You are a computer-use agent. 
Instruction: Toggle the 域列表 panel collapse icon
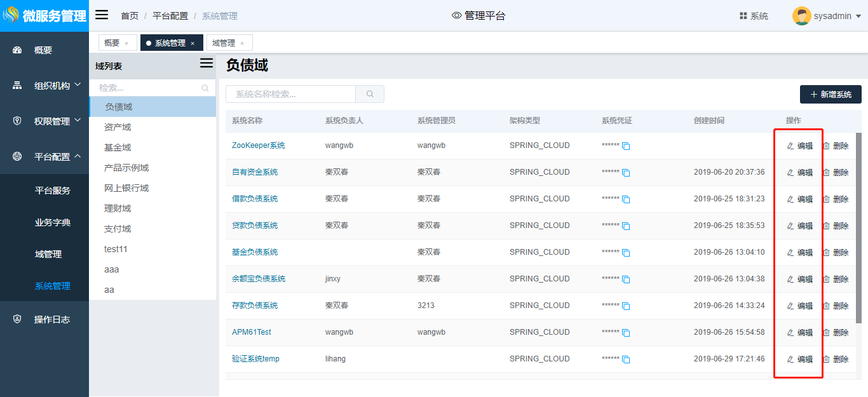(x=207, y=63)
